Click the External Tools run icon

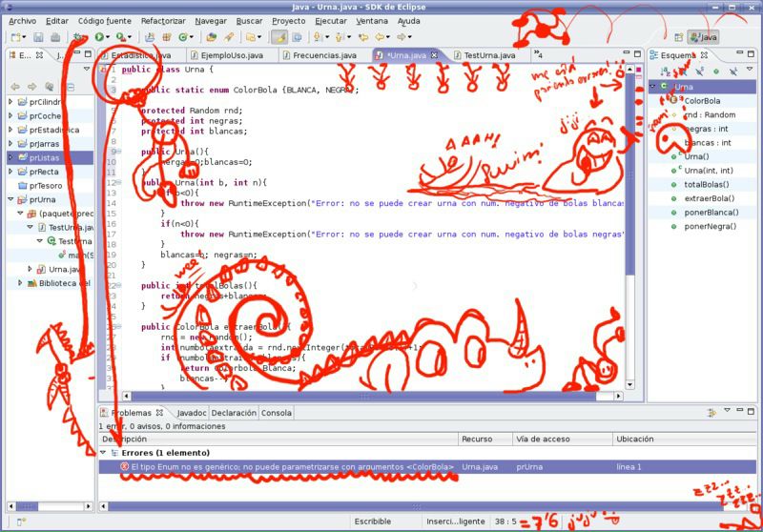click(x=120, y=37)
